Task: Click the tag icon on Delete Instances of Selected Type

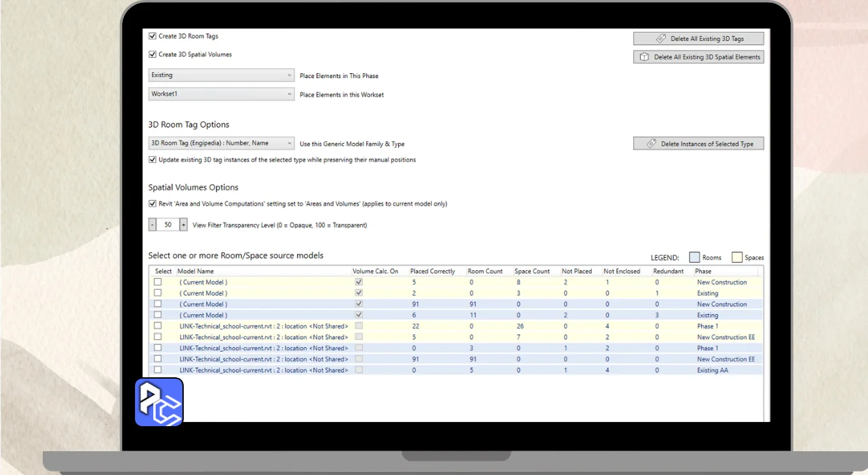Action: coord(651,144)
